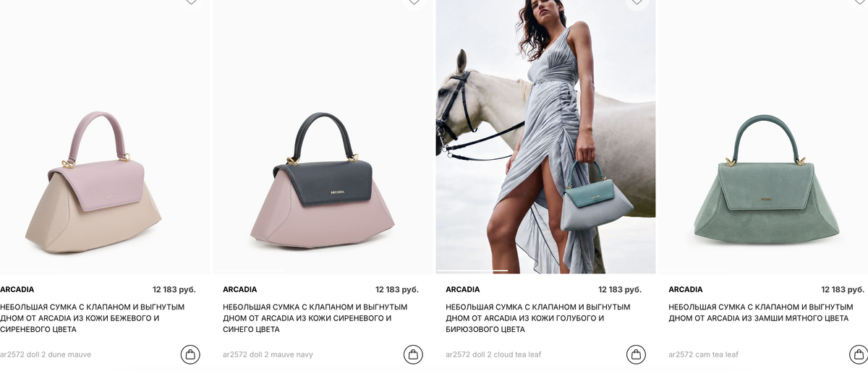Image resolution: width=868 pixels, height=371 pixels.
Task: Add dune mauve bag to shopping cart
Action: pos(190,354)
